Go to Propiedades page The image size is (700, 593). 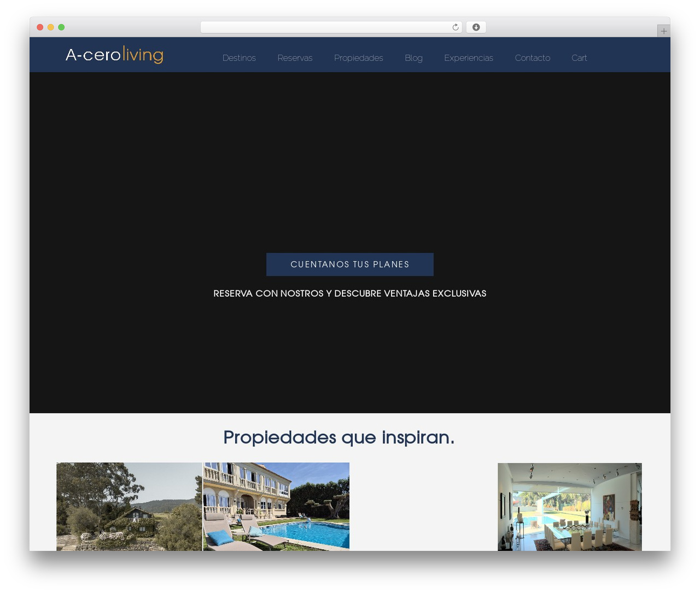tap(359, 58)
